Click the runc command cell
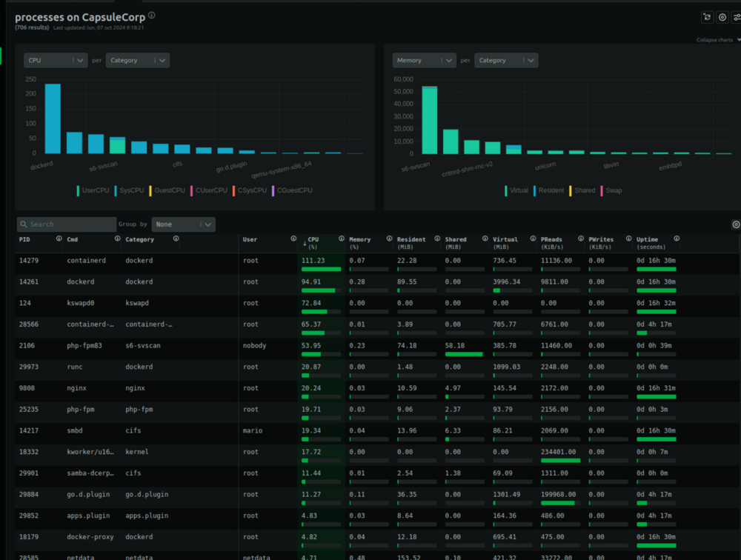 pyautogui.click(x=75, y=367)
